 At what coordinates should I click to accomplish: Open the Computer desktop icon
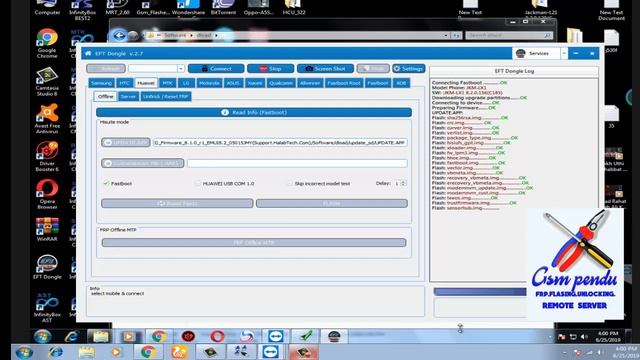point(47,7)
